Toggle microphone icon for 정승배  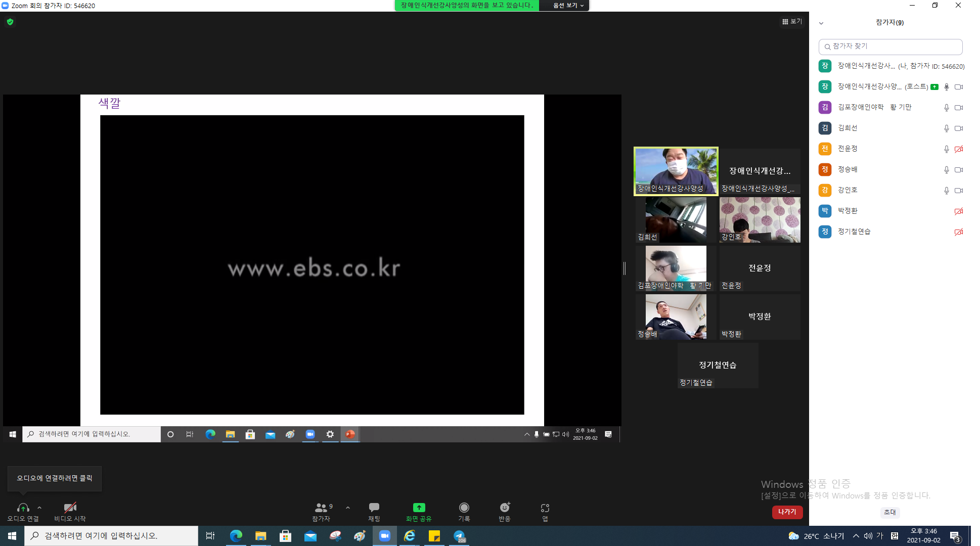tap(947, 170)
